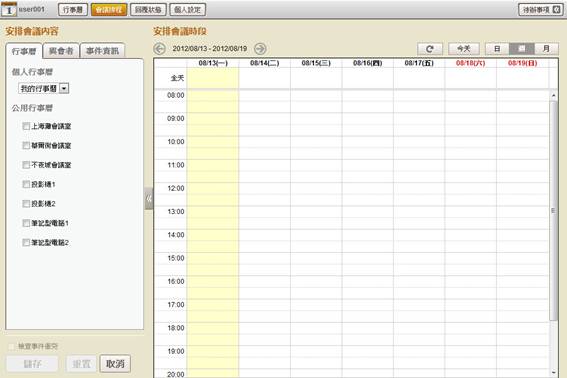Click the 公用行事曆 section label

tap(32, 108)
